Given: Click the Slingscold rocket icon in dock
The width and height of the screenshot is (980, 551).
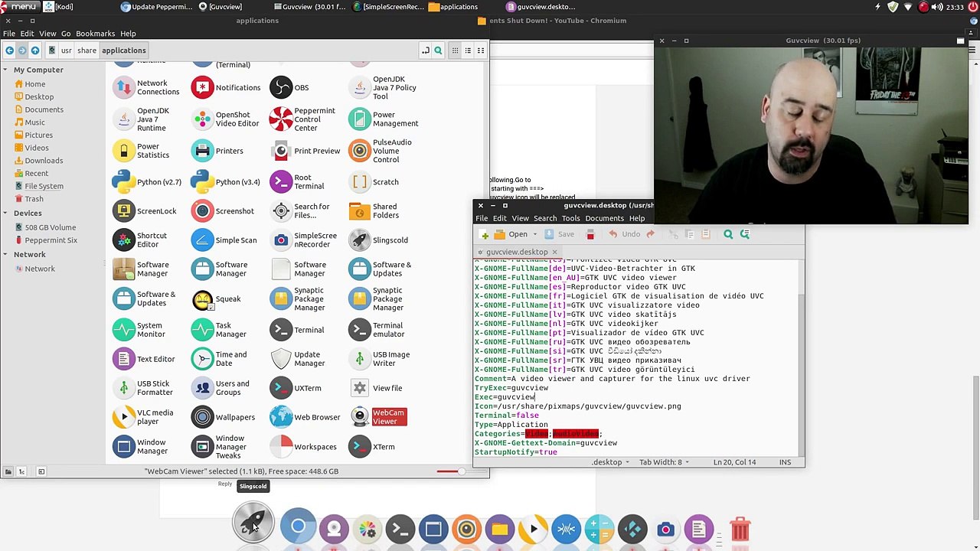Looking at the screenshot, I should [x=253, y=522].
